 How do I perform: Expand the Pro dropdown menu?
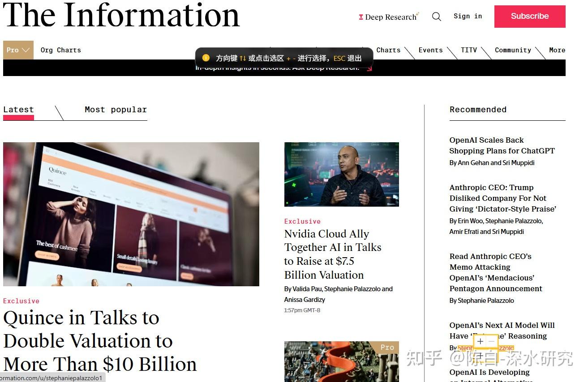click(18, 50)
